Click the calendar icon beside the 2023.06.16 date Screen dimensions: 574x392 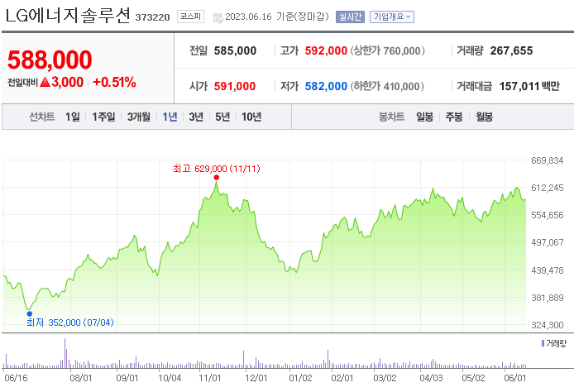218,17
